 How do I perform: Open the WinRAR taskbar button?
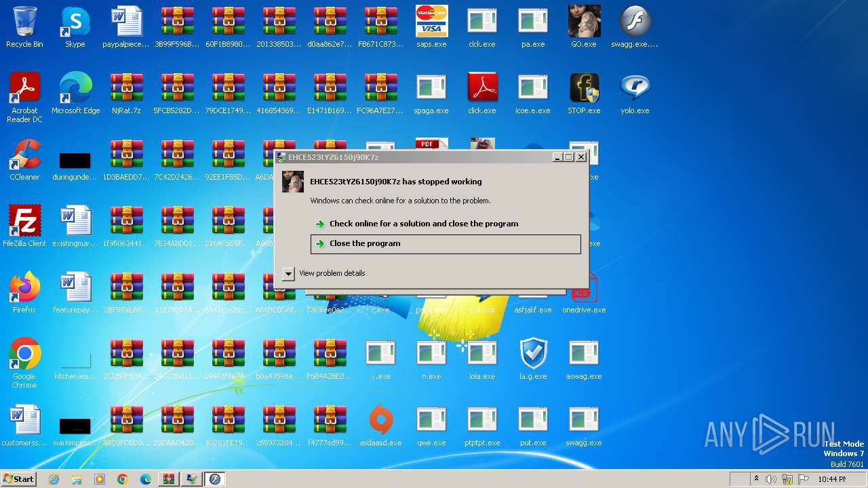(169, 479)
